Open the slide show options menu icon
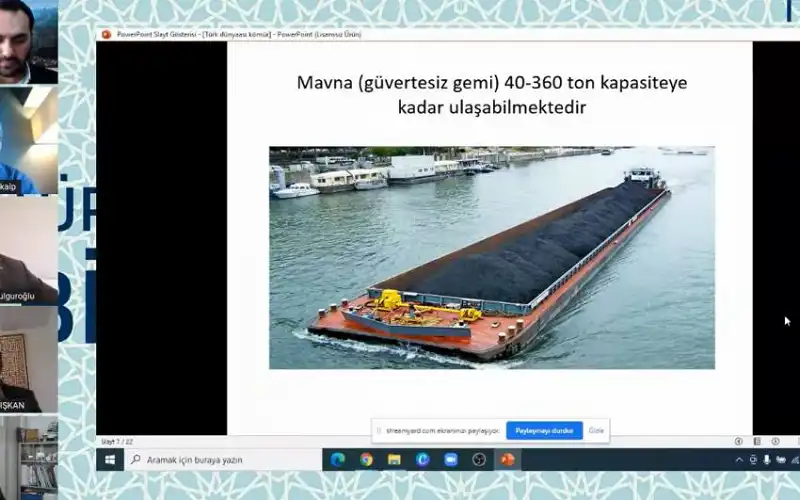This screenshot has width=800, height=500. pyautogui.click(x=757, y=441)
